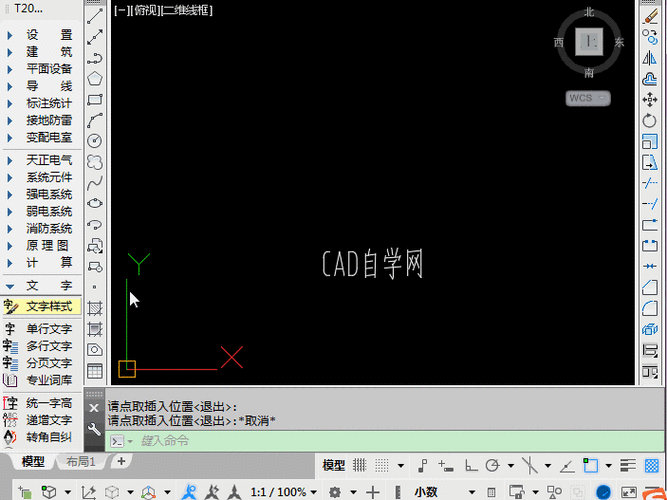Click the 专业词库 book icon
Viewport: 667px width, 500px height.
coord(10,380)
